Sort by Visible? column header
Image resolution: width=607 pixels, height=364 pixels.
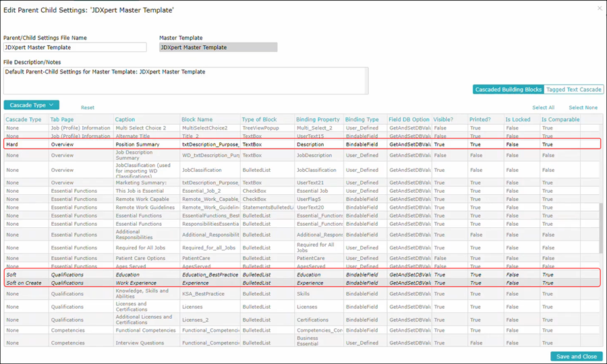443,119
